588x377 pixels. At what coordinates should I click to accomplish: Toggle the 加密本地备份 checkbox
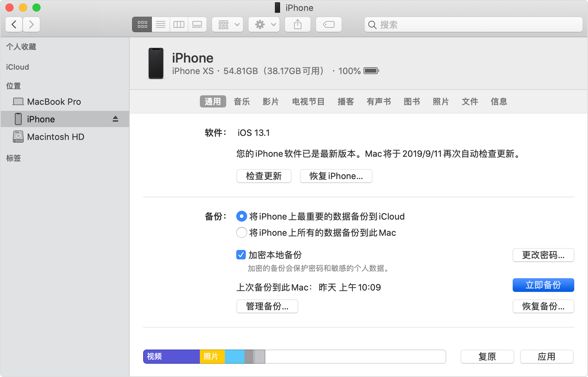pos(241,255)
